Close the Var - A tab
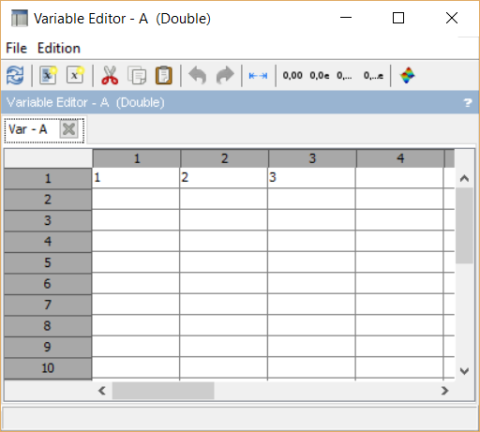The height and width of the screenshot is (432, 480). click(x=69, y=129)
